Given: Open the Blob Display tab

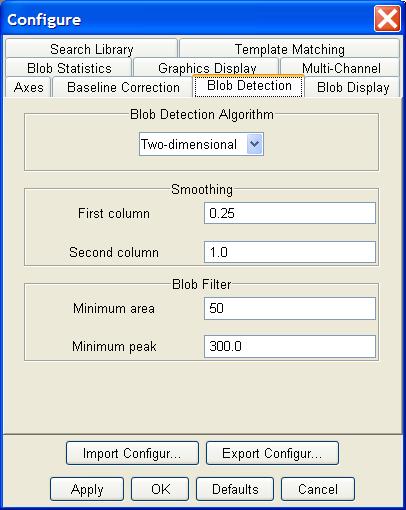Looking at the screenshot, I should [x=353, y=87].
